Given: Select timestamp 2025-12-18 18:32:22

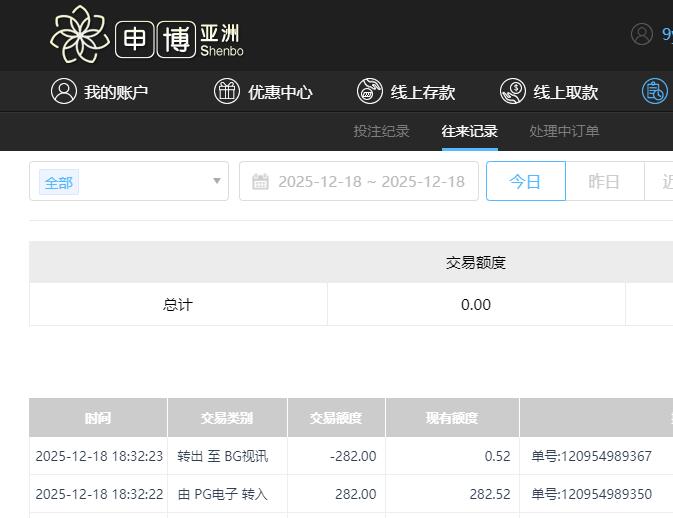Looking at the screenshot, I should 99,494.
